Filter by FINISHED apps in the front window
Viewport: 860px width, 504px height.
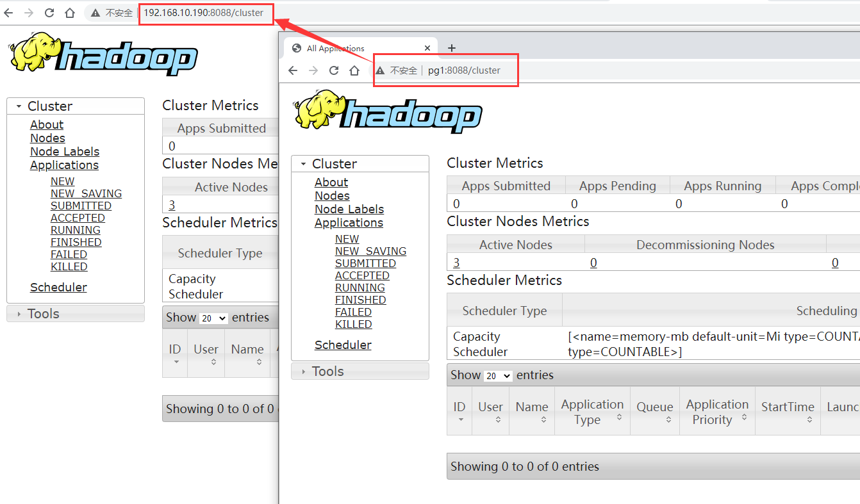pos(361,300)
